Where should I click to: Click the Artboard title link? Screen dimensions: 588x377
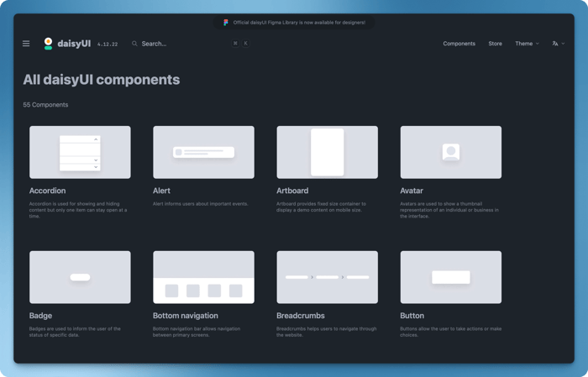point(292,191)
